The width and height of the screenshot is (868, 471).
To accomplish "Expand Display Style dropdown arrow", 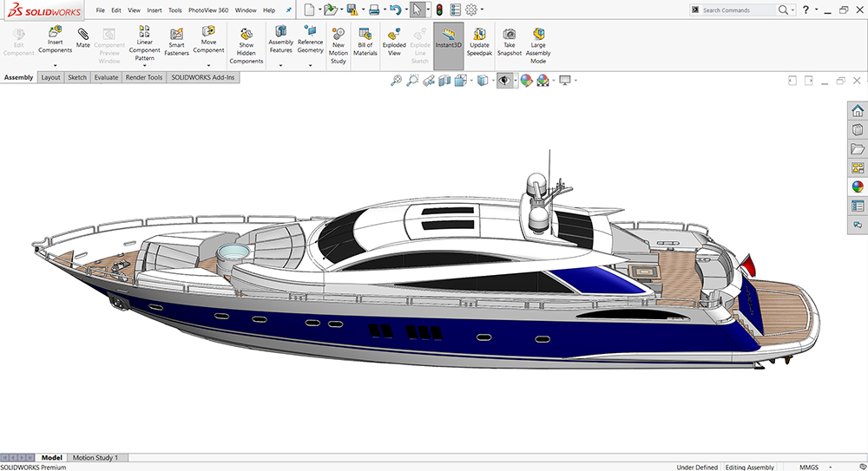I will (x=493, y=81).
